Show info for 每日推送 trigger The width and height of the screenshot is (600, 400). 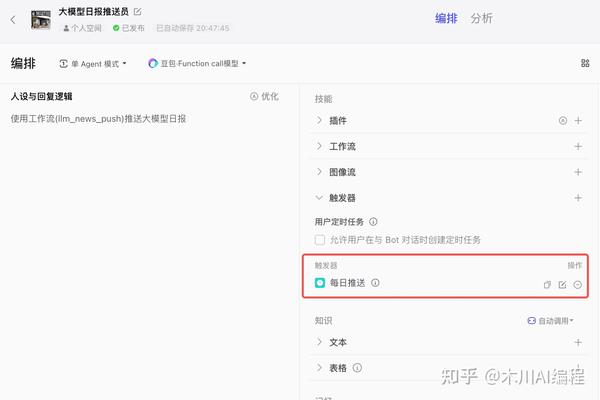click(x=375, y=283)
